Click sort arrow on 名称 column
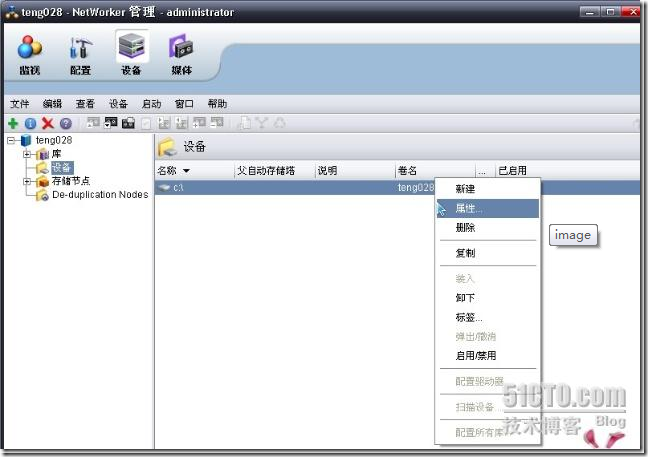Image resolution: width=648 pixels, height=457 pixels. 186,171
